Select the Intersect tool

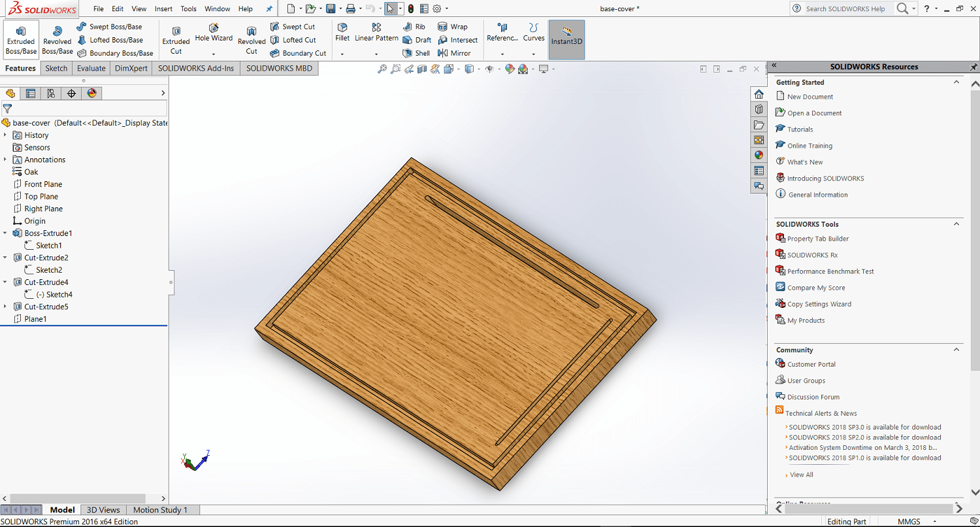pyautogui.click(x=458, y=40)
